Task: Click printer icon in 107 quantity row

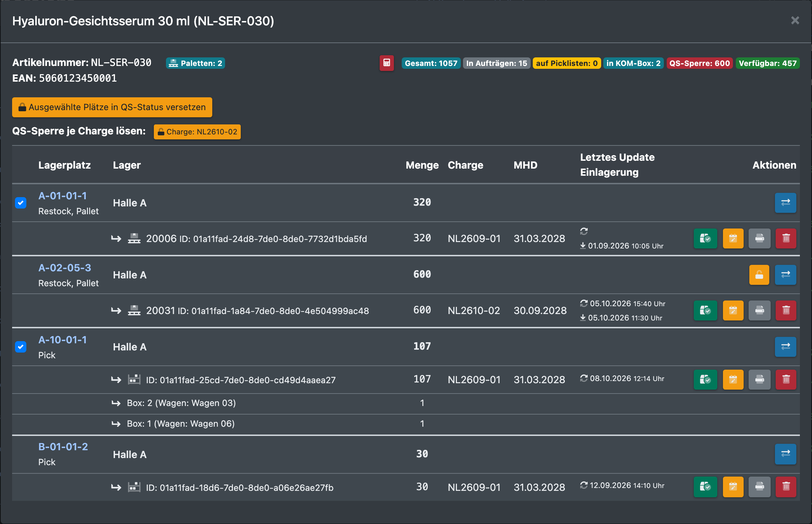Action: pos(759,380)
